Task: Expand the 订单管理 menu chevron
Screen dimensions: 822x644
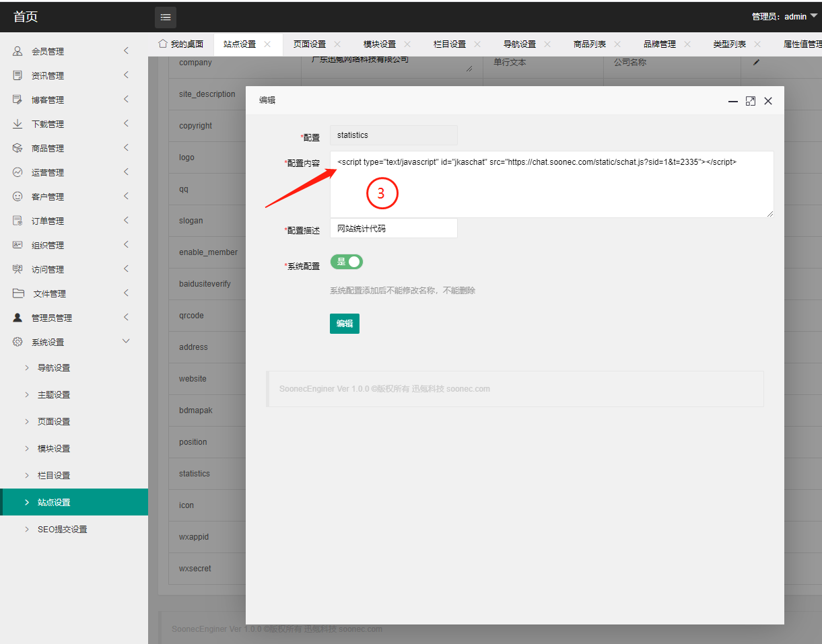Action: pyautogui.click(x=126, y=221)
